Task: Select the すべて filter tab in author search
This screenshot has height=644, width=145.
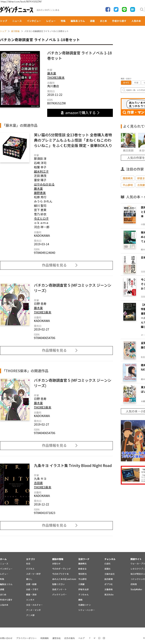Action: click(x=126, y=83)
